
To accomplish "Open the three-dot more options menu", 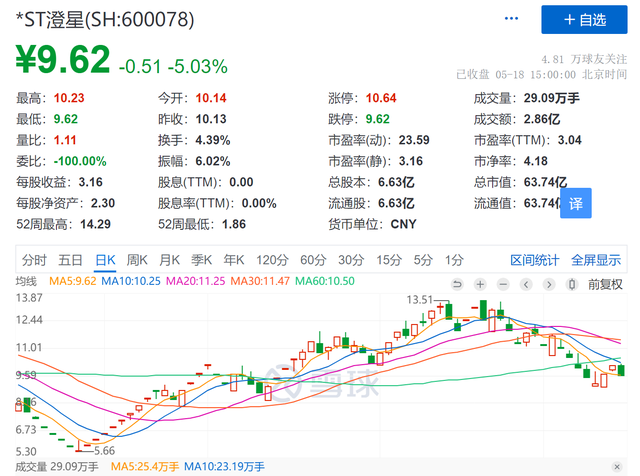I will click(x=511, y=19).
